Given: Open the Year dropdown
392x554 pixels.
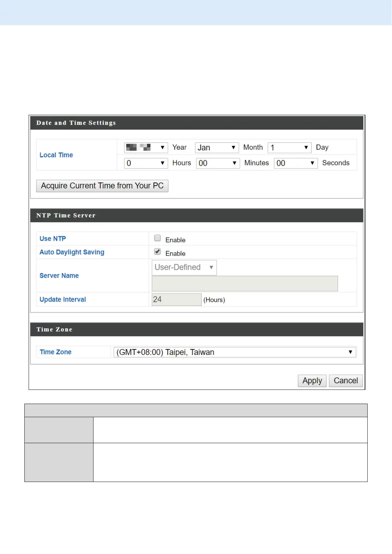Looking at the screenshot, I should 146,147.
